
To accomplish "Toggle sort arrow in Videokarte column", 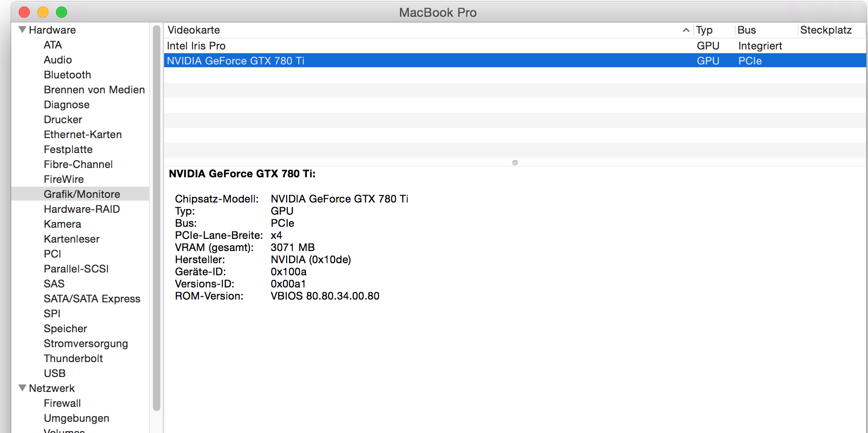I will point(686,30).
